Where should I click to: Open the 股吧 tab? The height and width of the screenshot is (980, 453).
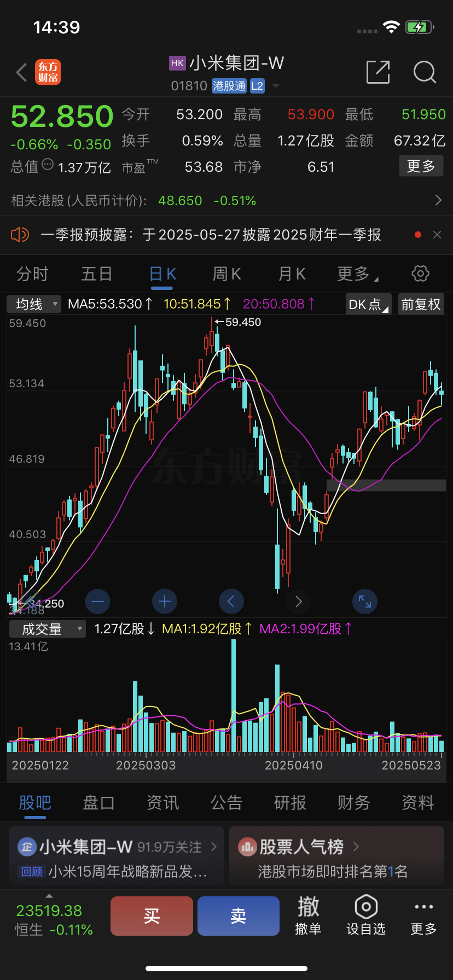coord(35,803)
